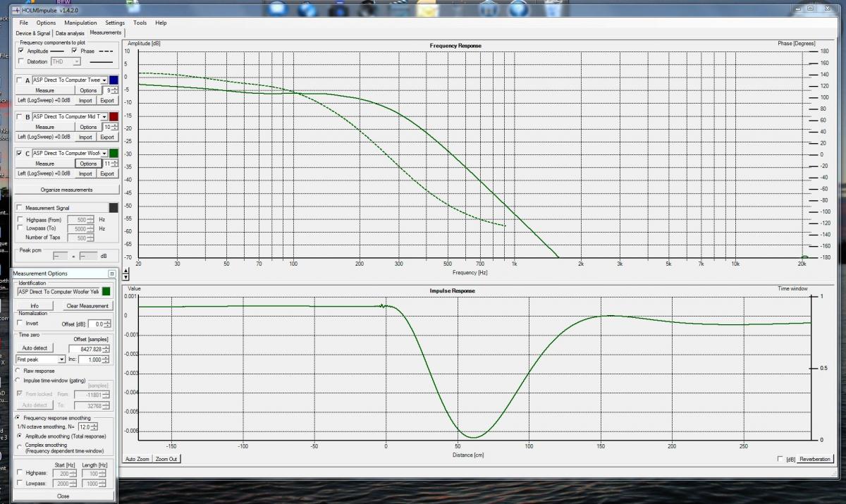846x504 pixels.
Task: Toggle the Amplitude checkbox
Action: pos(21,51)
